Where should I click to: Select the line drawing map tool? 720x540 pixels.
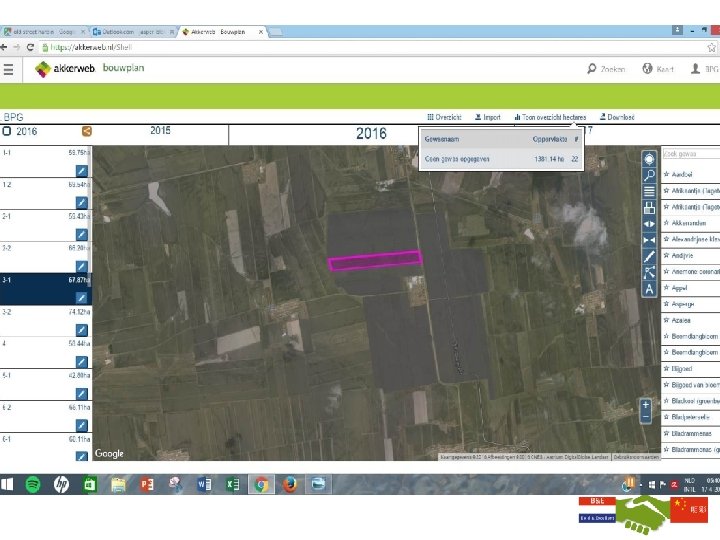pyautogui.click(x=649, y=256)
